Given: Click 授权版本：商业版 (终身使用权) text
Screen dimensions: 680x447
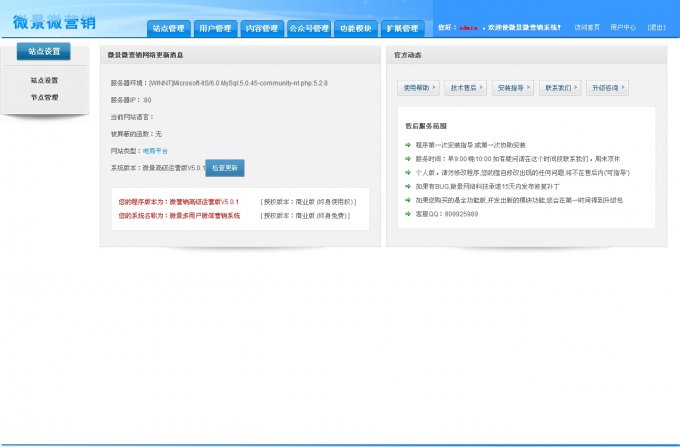Looking at the screenshot, I should [308, 202].
